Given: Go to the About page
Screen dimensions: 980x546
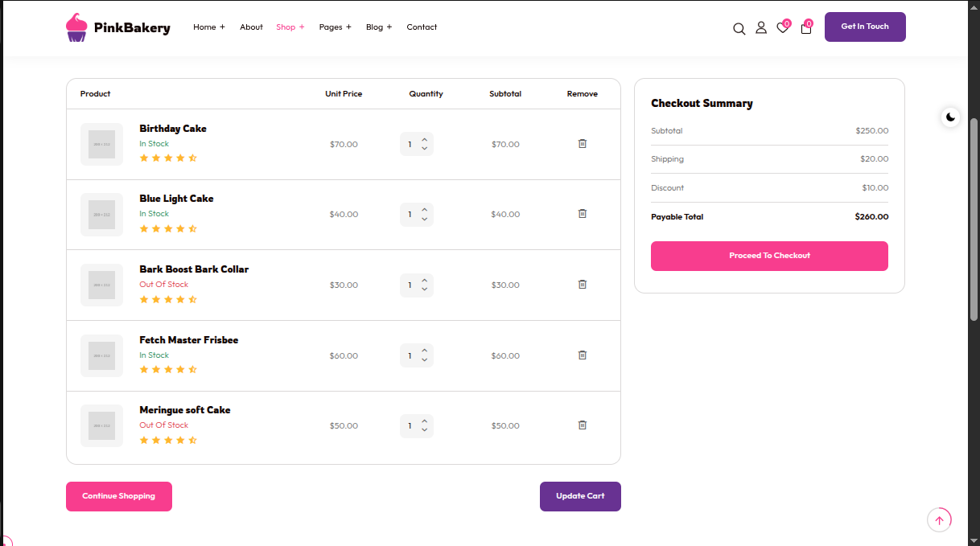Looking at the screenshot, I should pos(251,27).
